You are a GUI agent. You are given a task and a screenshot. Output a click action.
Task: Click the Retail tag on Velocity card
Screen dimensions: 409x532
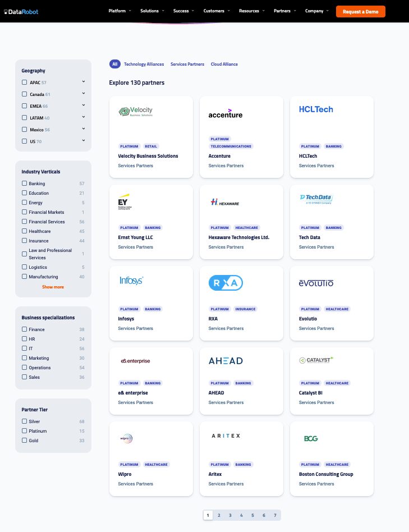(151, 146)
